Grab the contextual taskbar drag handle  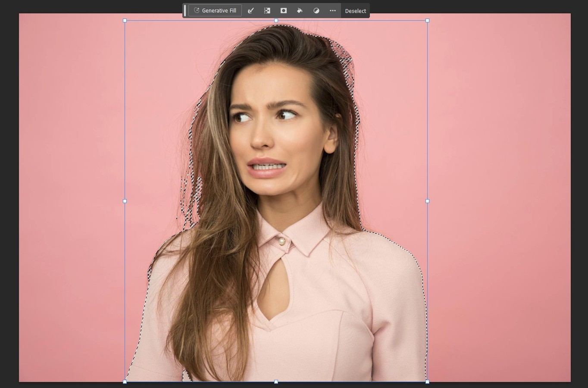tap(185, 10)
